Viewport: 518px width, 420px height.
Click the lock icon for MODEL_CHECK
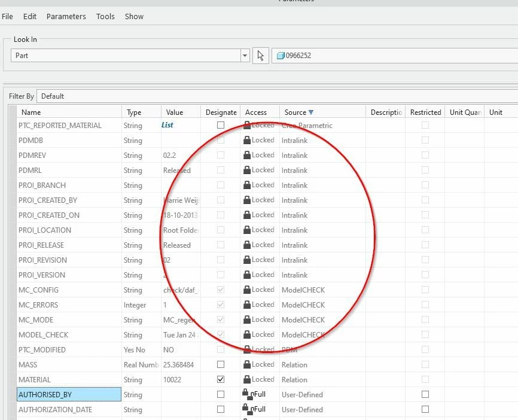click(247, 334)
